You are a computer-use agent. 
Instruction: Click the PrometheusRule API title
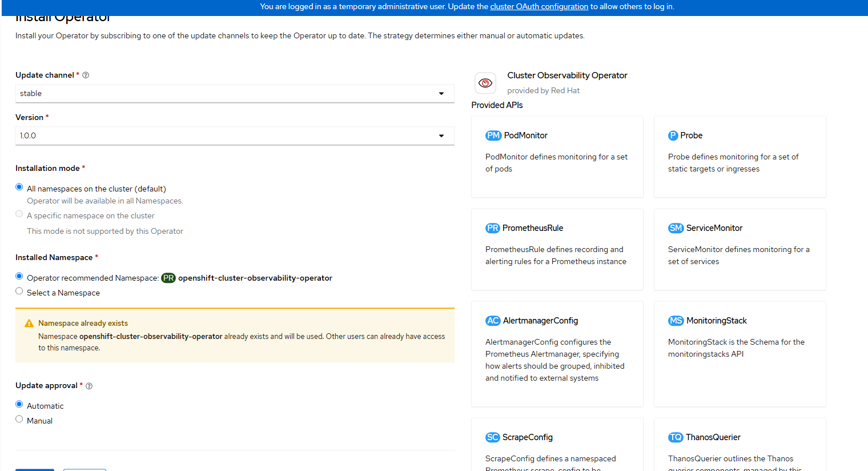pyautogui.click(x=533, y=228)
